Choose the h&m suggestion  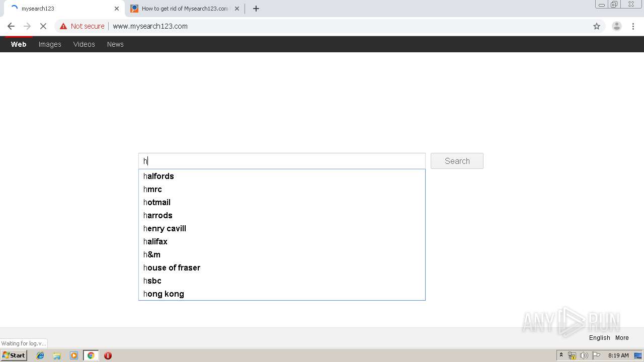click(282, 254)
